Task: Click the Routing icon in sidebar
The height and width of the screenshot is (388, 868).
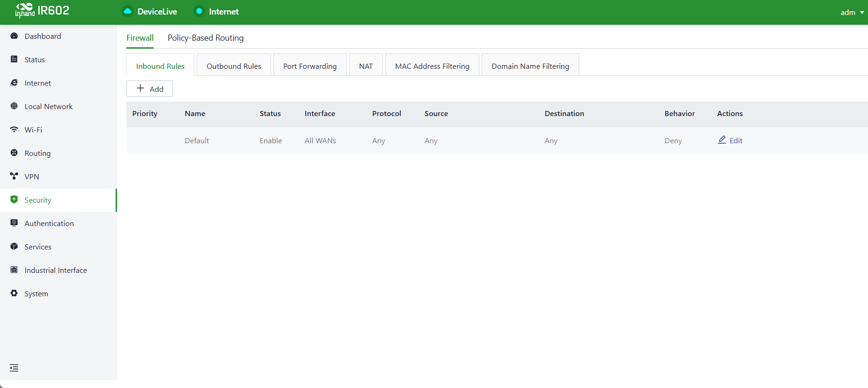Action: pyautogui.click(x=14, y=153)
